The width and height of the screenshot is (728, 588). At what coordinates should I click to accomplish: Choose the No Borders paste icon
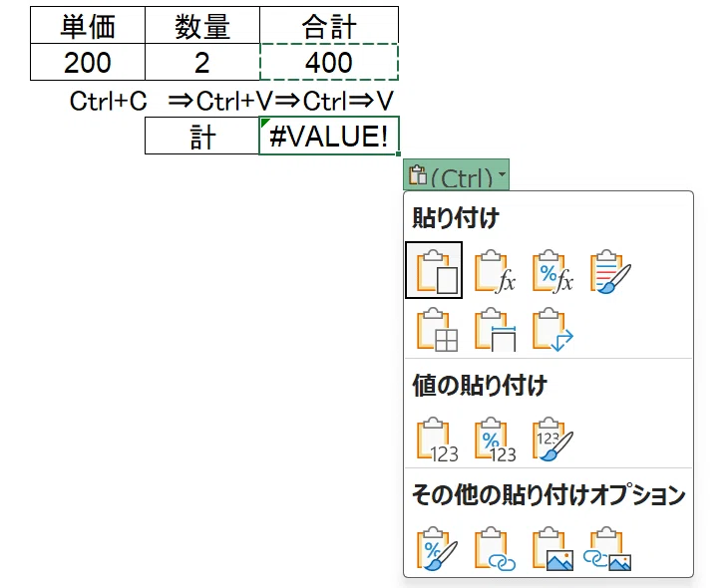(437, 329)
